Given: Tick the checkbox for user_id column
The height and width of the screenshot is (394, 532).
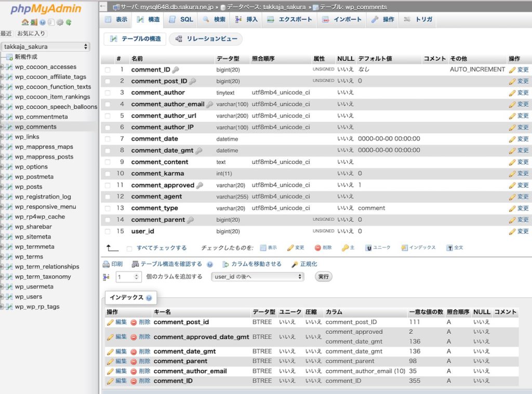Looking at the screenshot, I should [x=108, y=231].
